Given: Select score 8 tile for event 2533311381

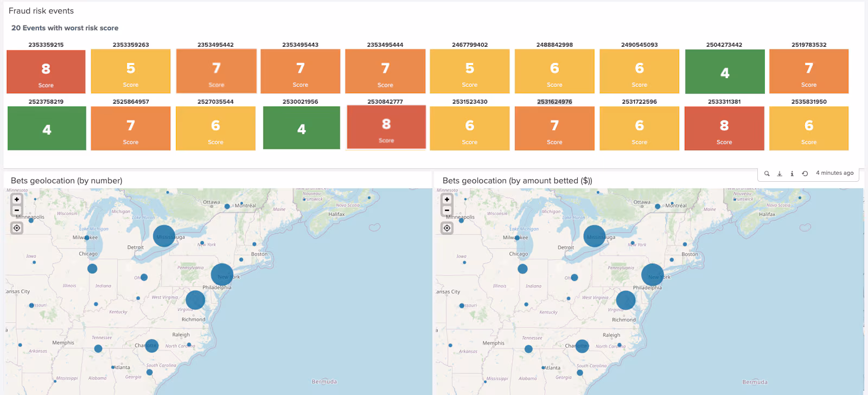Looking at the screenshot, I should tap(724, 128).
